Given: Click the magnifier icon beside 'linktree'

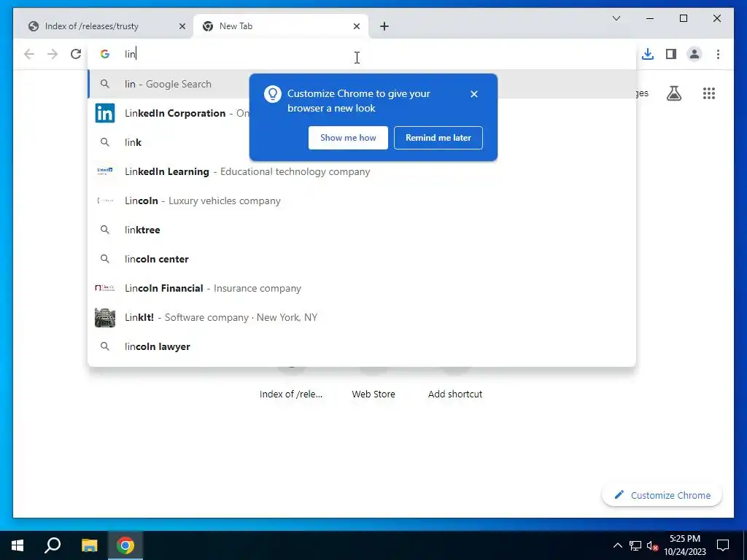Looking at the screenshot, I should click(x=105, y=230).
